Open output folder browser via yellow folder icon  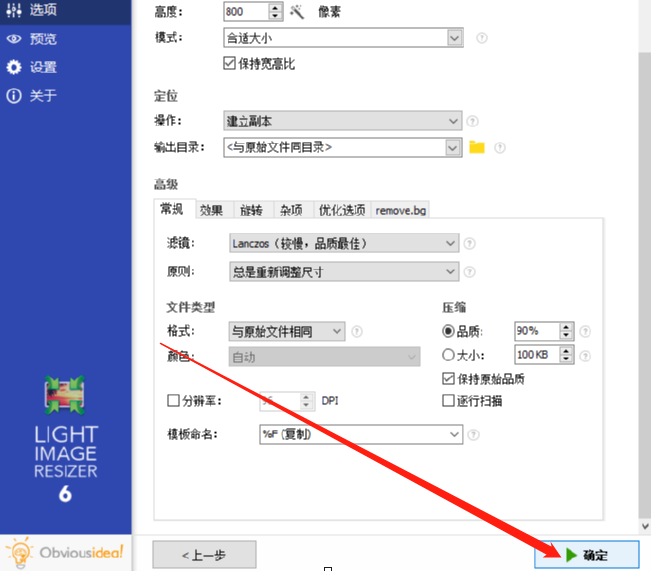coord(477,147)
